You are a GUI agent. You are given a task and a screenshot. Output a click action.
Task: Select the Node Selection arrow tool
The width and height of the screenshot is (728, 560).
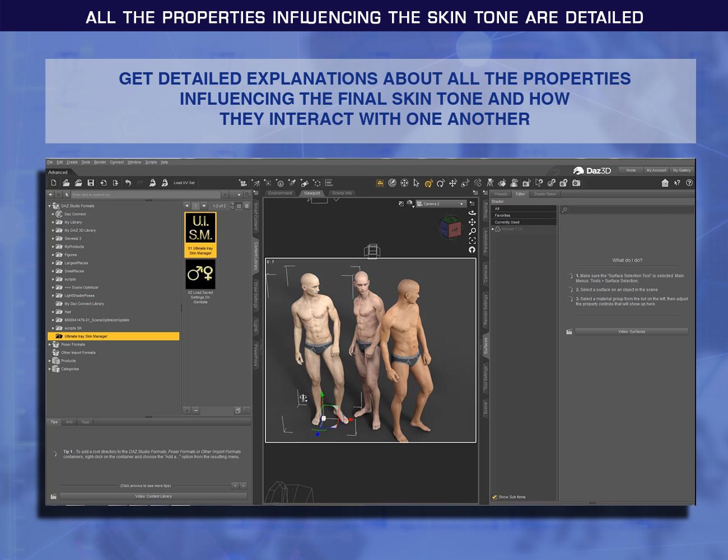point(416,183)
